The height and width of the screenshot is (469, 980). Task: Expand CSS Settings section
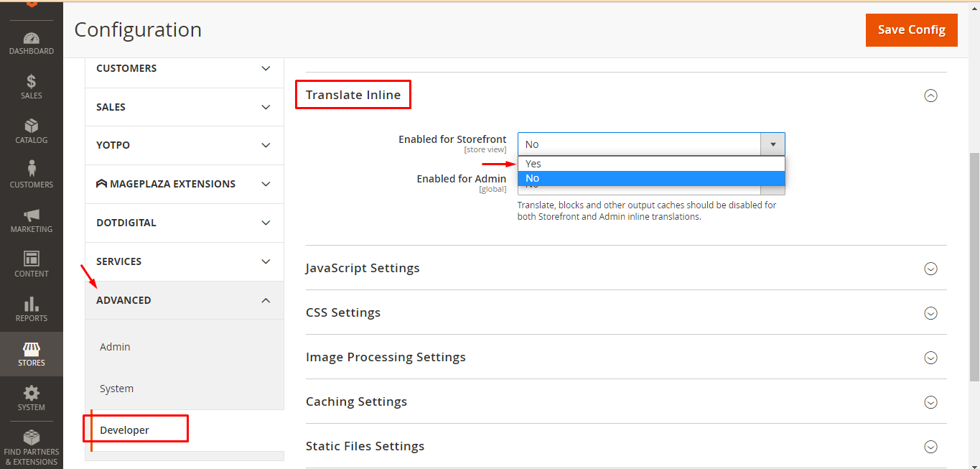[x=930, y=313]
